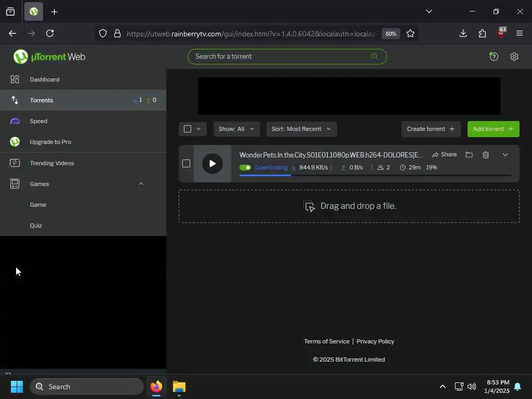The width and height of the screenshot is (532, 399).
Task: Click the Trending Videos lightning icon
Action: click(15, 163)
